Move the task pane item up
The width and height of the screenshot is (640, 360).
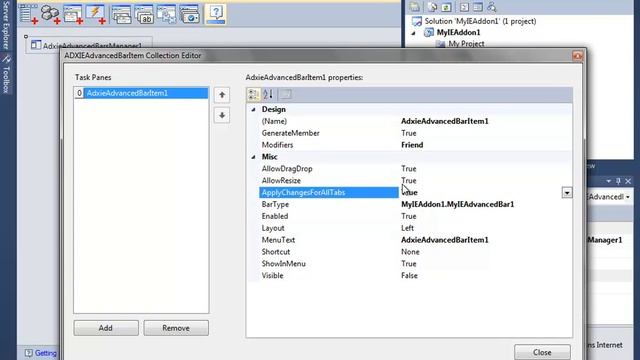[x=222, y=95]
